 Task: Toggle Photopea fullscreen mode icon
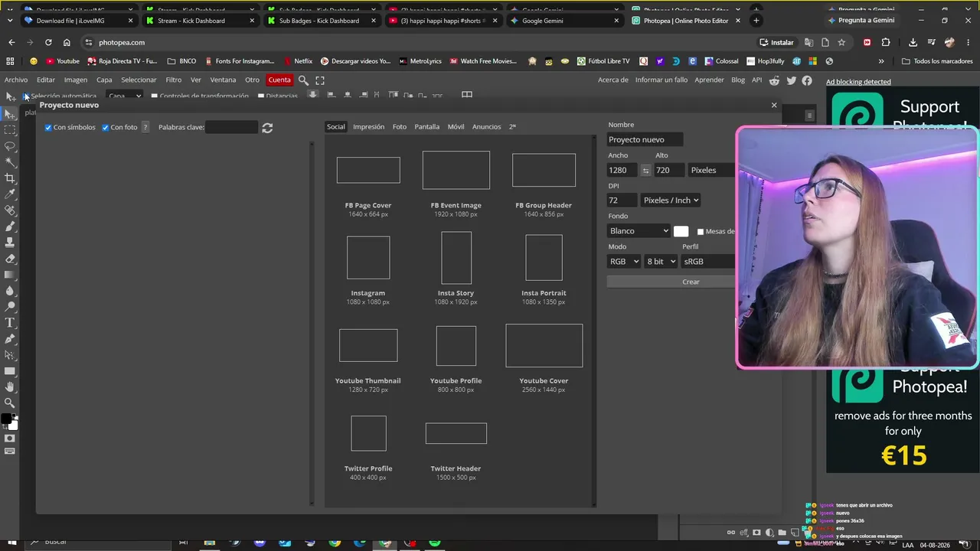click(x=320, y=80)
